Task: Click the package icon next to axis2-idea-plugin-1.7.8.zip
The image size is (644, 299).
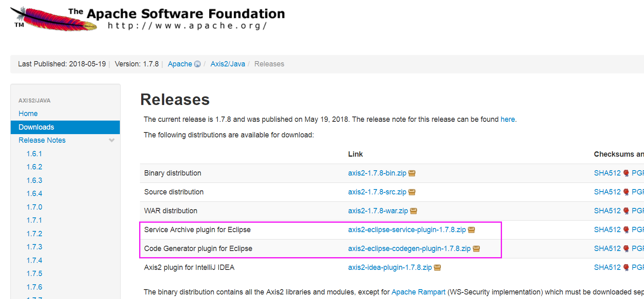Action: click(438, 268)
